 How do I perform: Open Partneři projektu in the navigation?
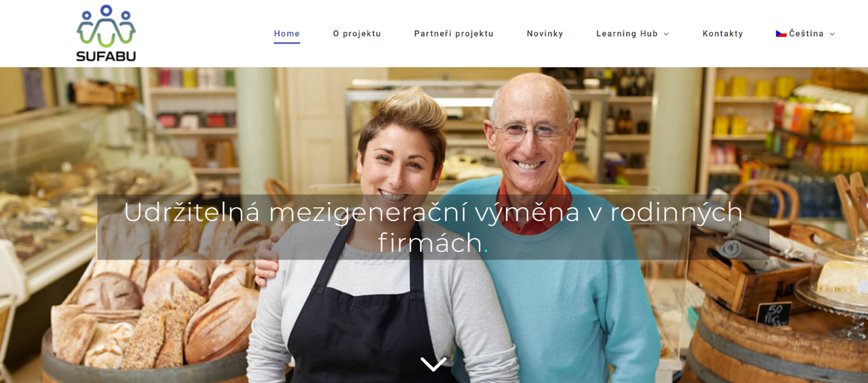point(454,34)
